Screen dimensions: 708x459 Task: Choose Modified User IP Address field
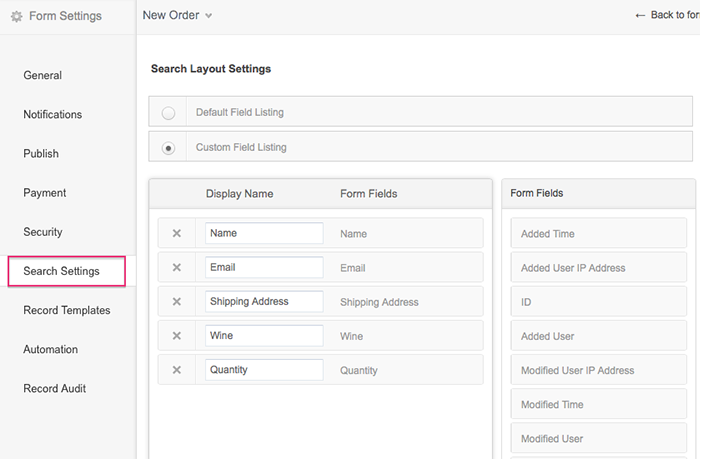[x=598, y=370]
